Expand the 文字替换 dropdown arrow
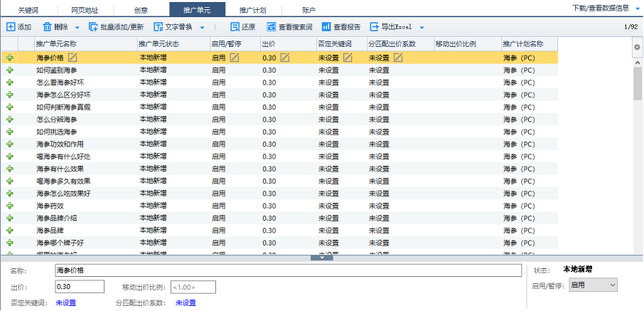The image size is (644, 311). [202, 28]
